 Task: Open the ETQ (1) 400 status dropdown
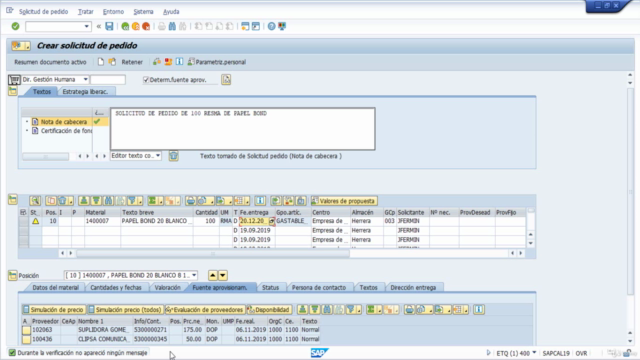(x=534, y=353)
